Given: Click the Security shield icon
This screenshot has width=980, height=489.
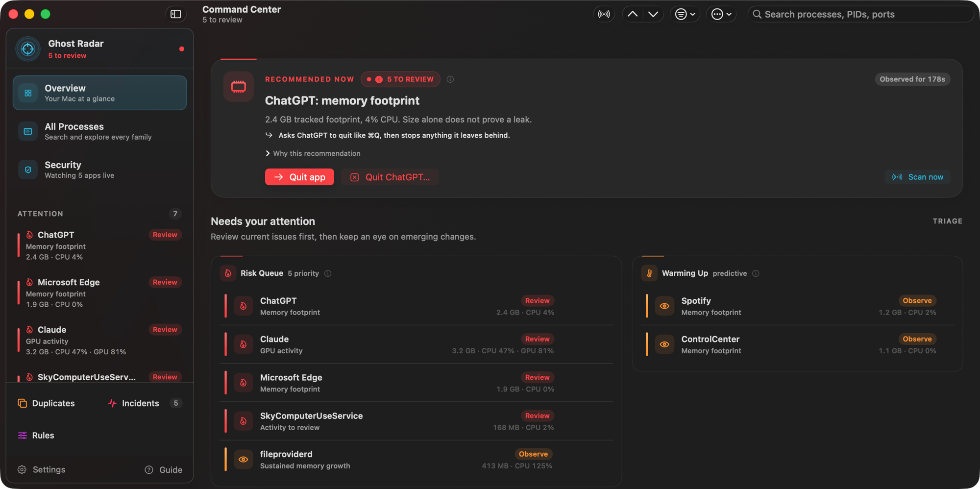Looking at the screenshot, I should coord(28,170).
